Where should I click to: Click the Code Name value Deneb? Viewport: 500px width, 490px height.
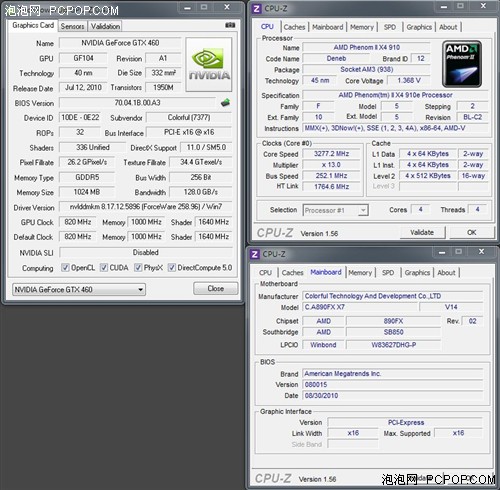point(336,58)
